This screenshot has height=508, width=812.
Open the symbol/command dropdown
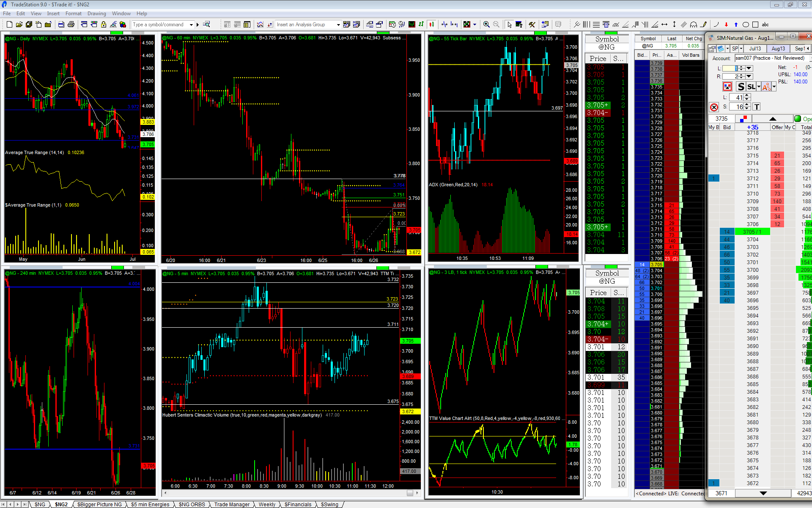pyautogui.click(x=191, y=25)
